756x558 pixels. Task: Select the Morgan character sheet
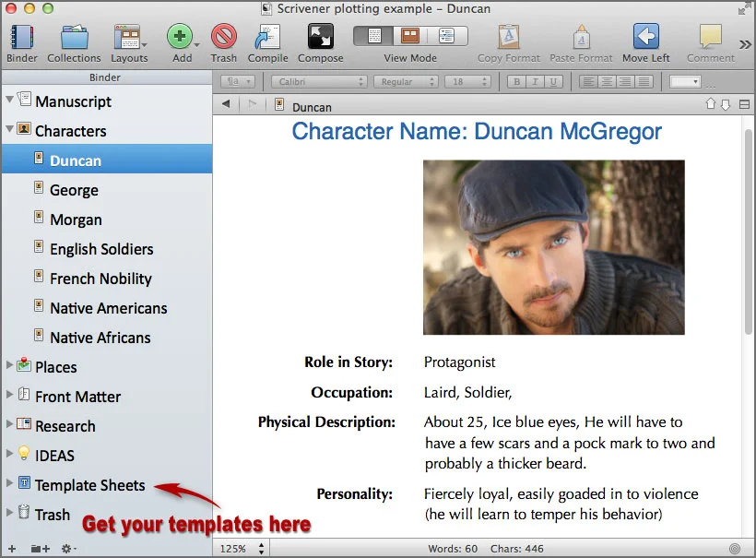107,218
